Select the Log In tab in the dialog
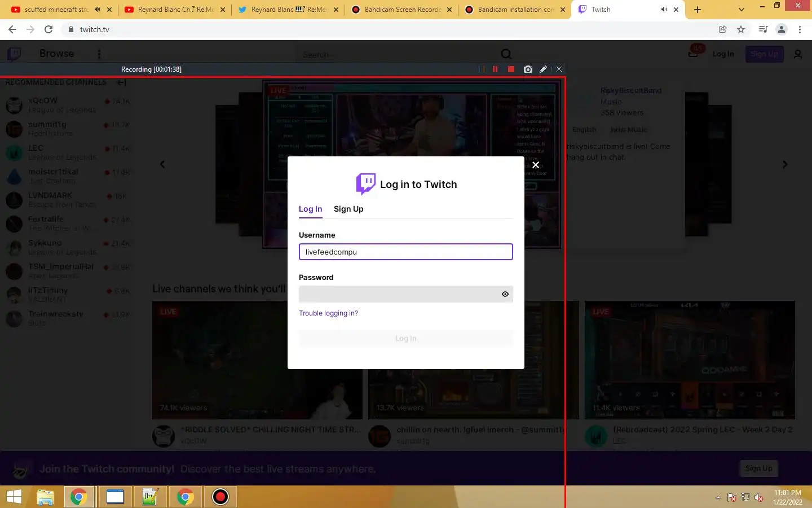The height and width of the screenshot is (508, 812). pyautogui.click(x=310, y=209)
